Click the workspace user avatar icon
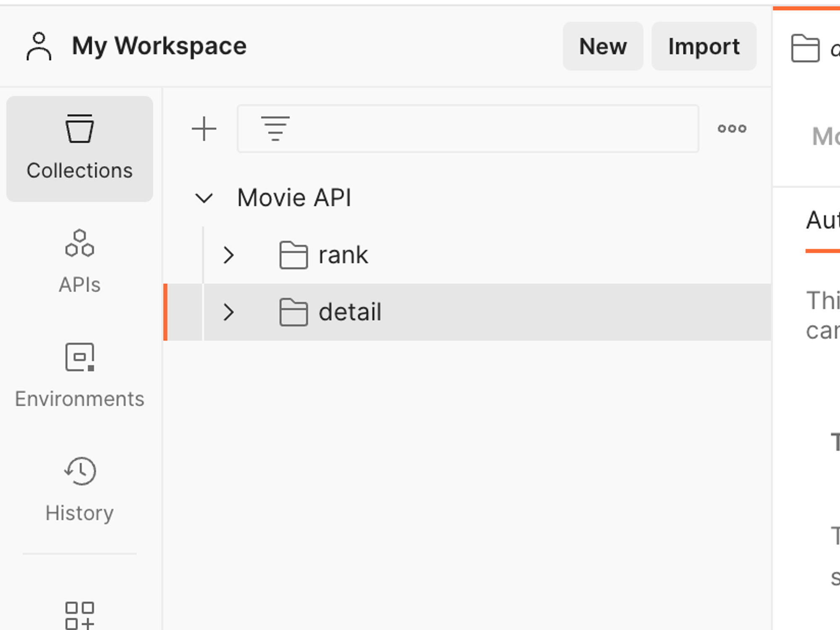Image resolution: width=840 pixels, height=630 pixels. pyautogui.click(x=39, y=46)
